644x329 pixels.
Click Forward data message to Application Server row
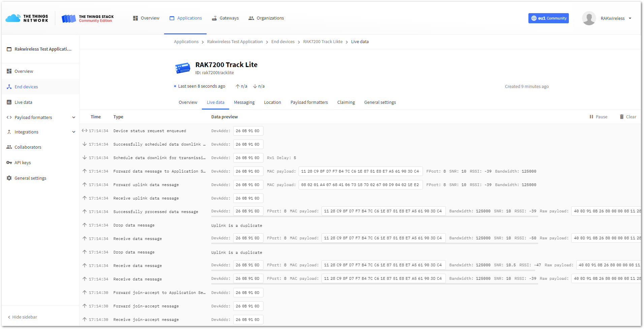pyautogui.click(x=360, y=171)
